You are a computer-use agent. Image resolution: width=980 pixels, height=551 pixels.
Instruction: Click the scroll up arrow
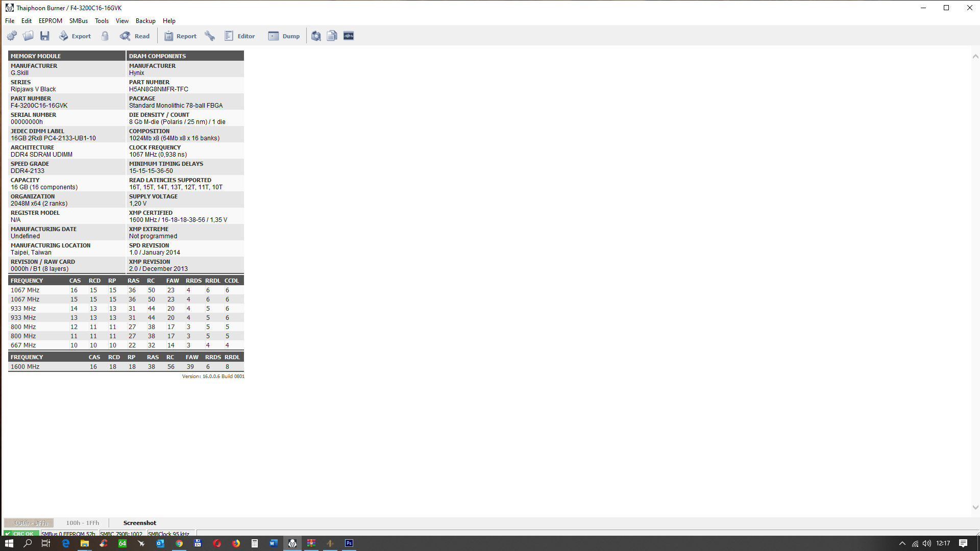(975, 57)
